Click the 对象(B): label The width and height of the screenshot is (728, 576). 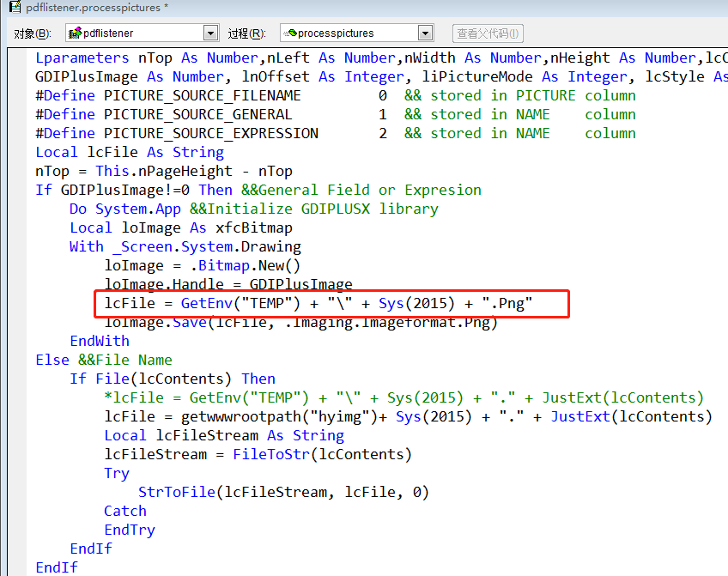point(33,33)
